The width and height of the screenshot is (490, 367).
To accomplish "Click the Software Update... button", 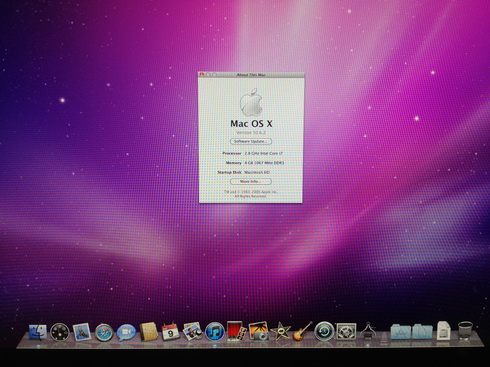I will pyautogui.click(x=251, y=141).
